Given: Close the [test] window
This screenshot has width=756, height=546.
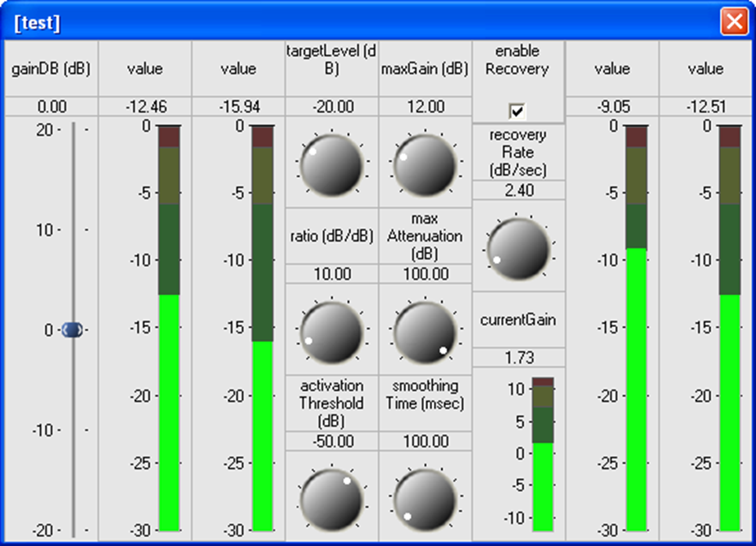Looking at the screenshot, I should [x=732, y=22].
